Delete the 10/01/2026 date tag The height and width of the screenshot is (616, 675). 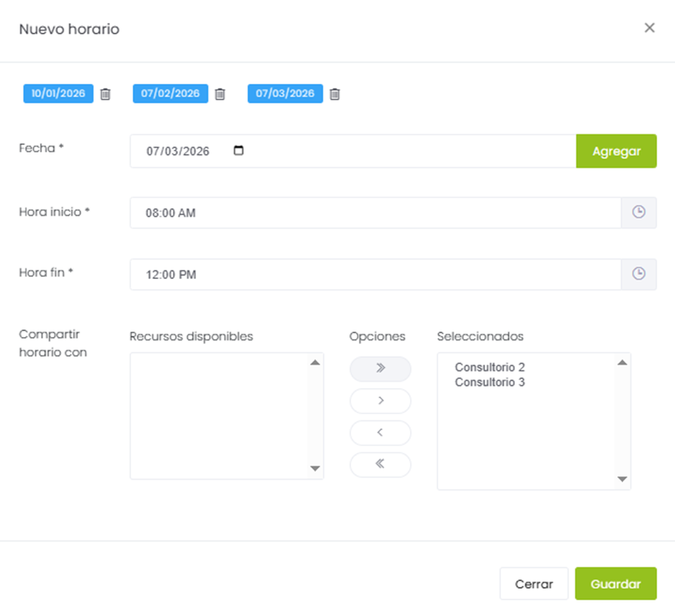coord(105,94)
